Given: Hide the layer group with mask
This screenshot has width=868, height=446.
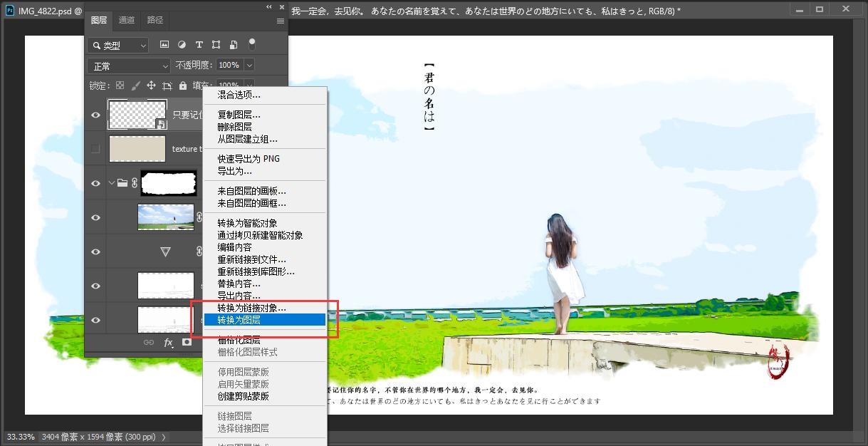Looking at the screenshot, I should (x=95, y=183).
